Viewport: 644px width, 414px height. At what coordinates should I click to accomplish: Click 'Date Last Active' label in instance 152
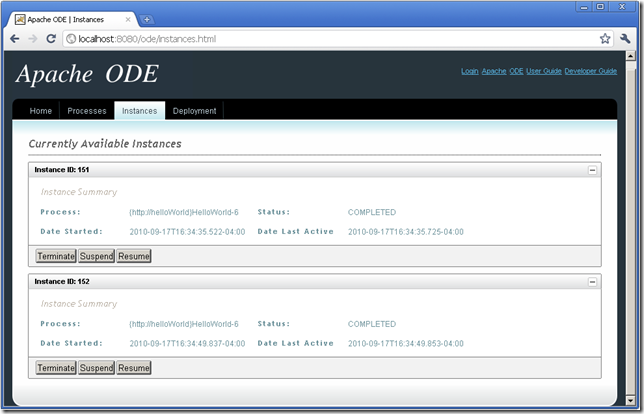[295, 343]
